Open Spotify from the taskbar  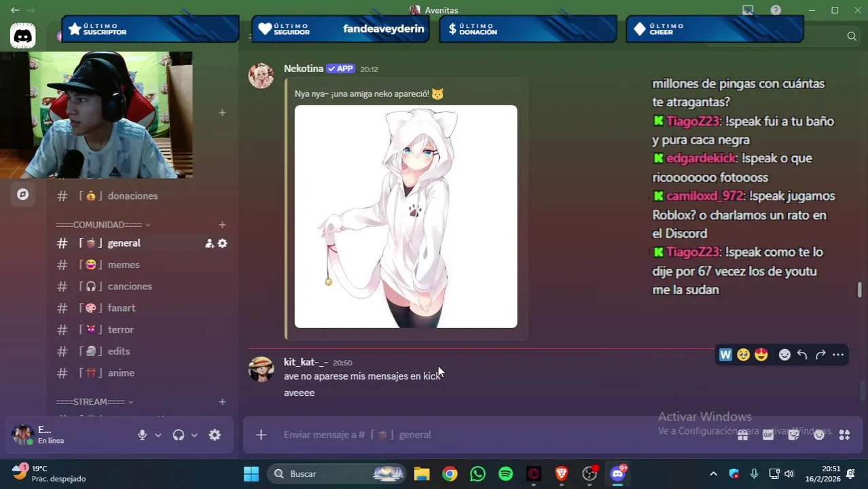(x=506, y=474)
